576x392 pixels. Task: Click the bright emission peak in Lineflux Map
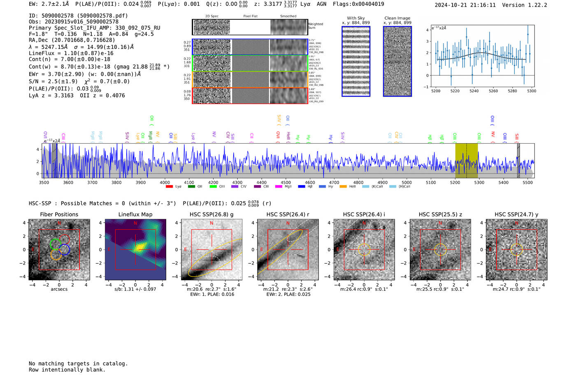click(142, 246)
